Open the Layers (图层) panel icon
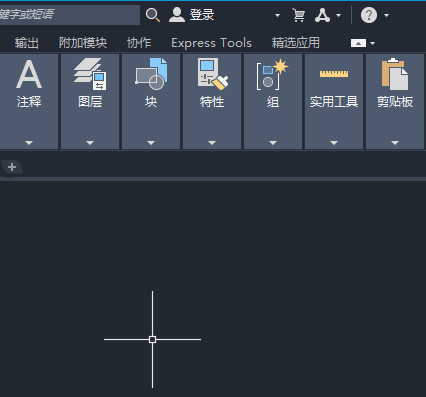 [x=90, y=74]
